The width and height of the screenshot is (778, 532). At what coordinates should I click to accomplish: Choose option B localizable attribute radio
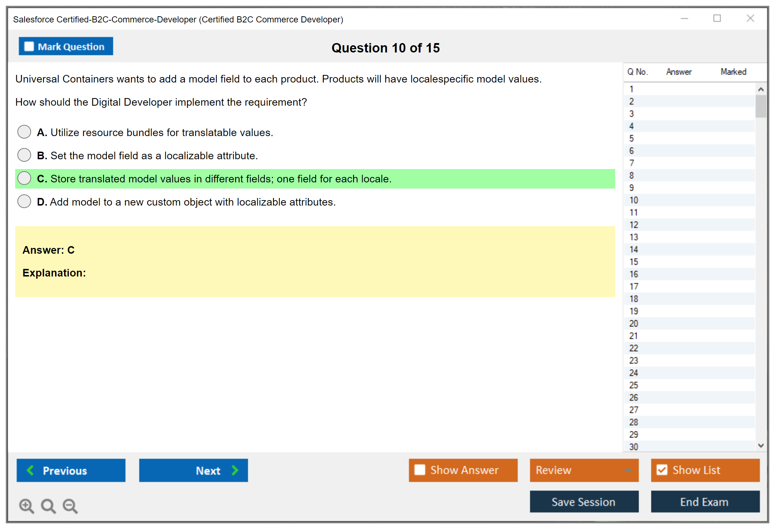click(x=24, y=155)
